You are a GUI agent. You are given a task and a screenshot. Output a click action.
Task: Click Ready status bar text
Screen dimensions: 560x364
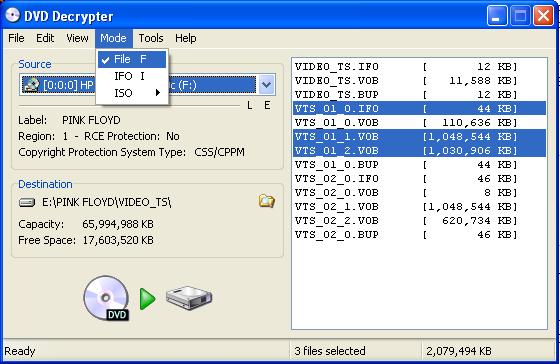[20, 351]
